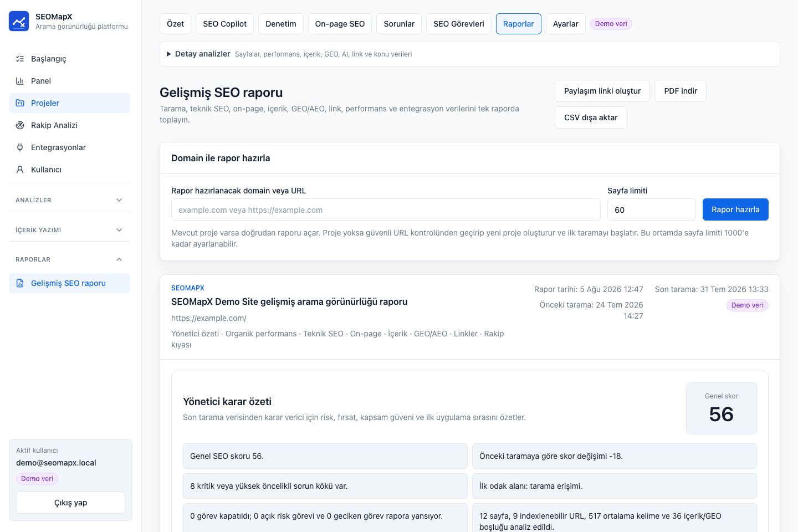Open the Ayarlar tab
The height and width of the screenshot is (532, 798).
coord(566,24)
